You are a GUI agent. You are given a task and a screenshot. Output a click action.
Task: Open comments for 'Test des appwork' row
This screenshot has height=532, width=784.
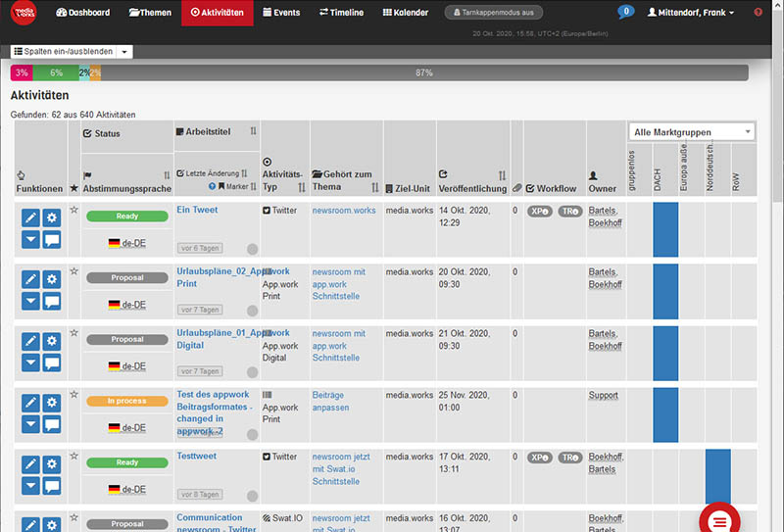click(52, 424)
